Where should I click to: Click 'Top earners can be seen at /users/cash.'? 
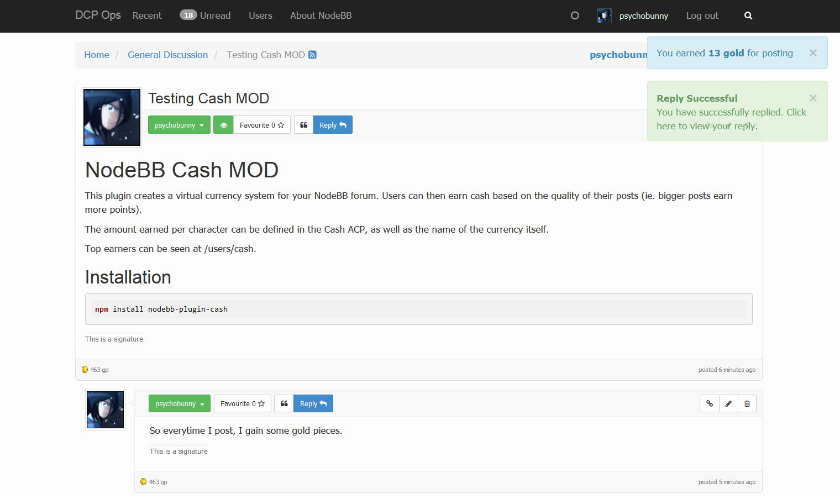(x=170, y=249)
